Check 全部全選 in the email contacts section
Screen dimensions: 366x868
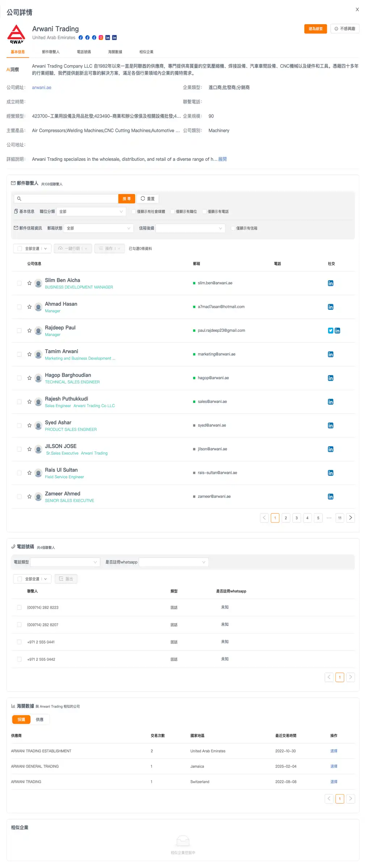click(x=20, y=249)
